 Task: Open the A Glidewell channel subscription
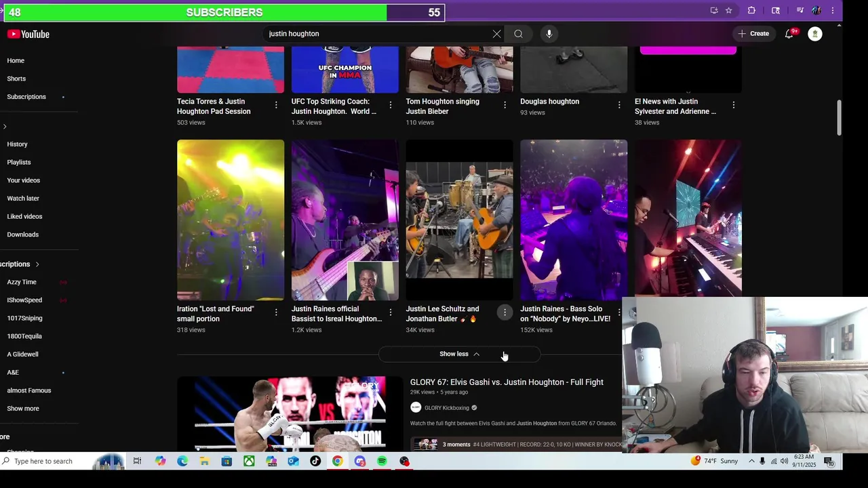click(22, 354)
